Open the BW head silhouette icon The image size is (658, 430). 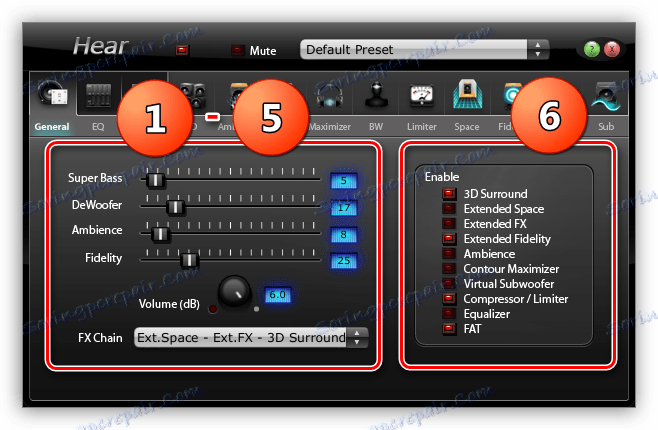376,94
